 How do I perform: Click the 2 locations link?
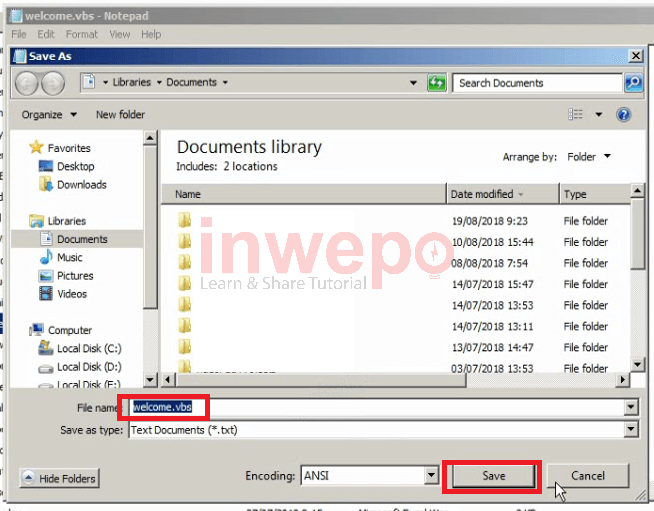(250, 166)
